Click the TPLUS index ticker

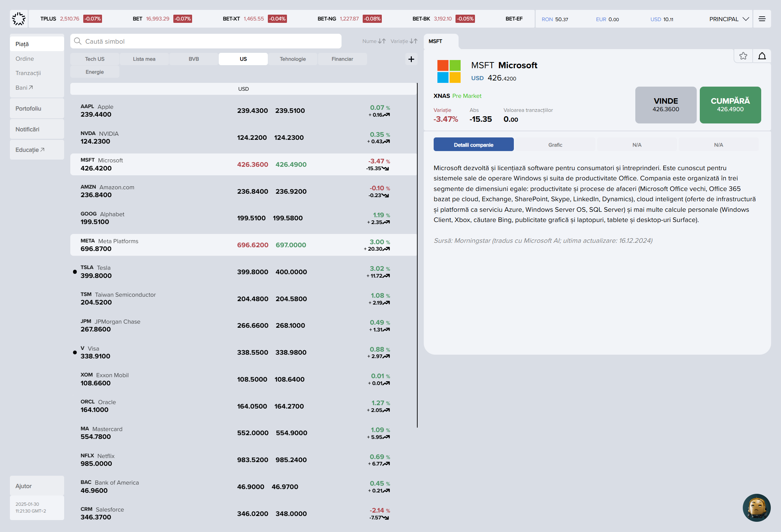click(71, 19)
